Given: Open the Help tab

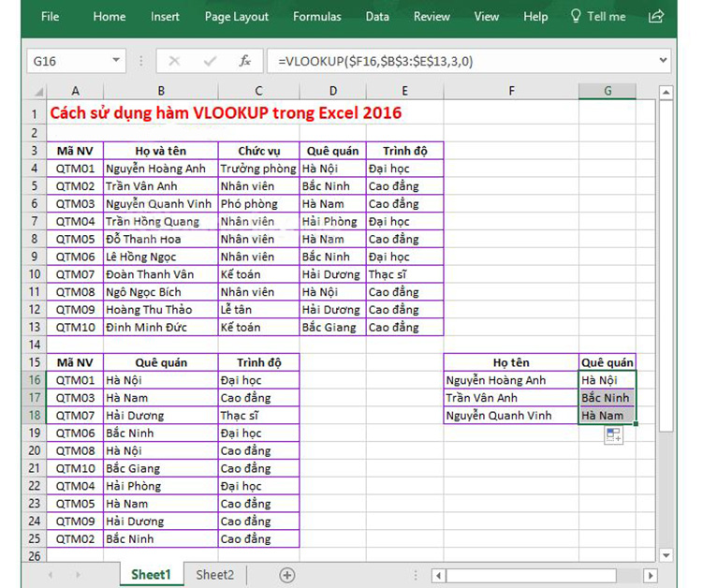Looking at the screenshot, I should 535,17.
